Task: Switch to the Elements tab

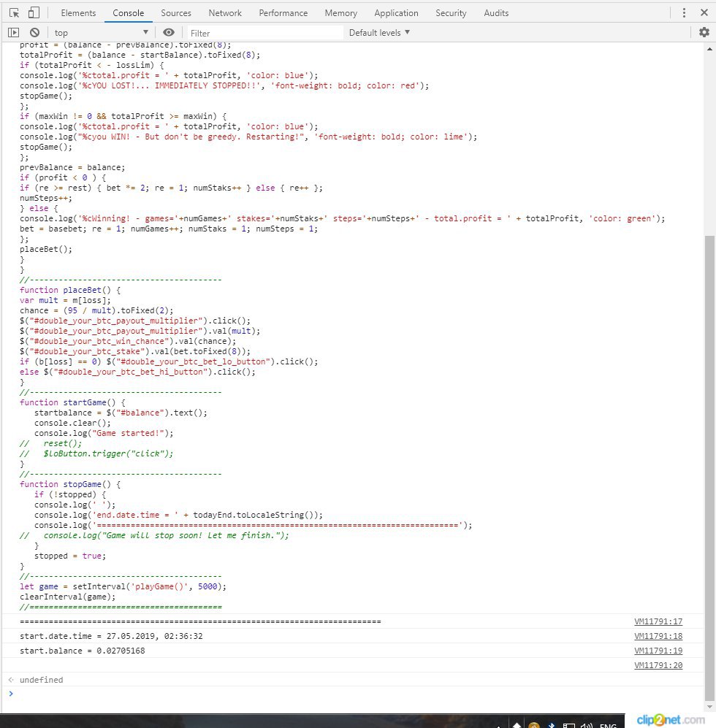Action: coord(78,13)
